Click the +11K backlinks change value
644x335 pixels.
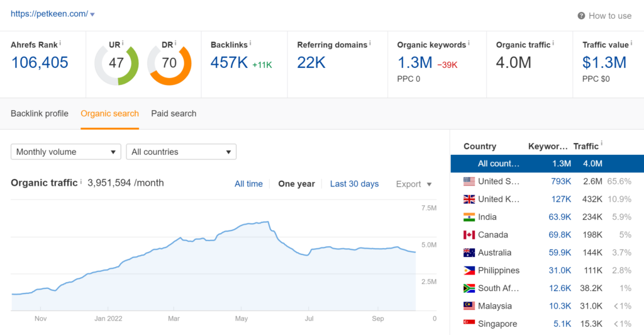coord(262,65)
